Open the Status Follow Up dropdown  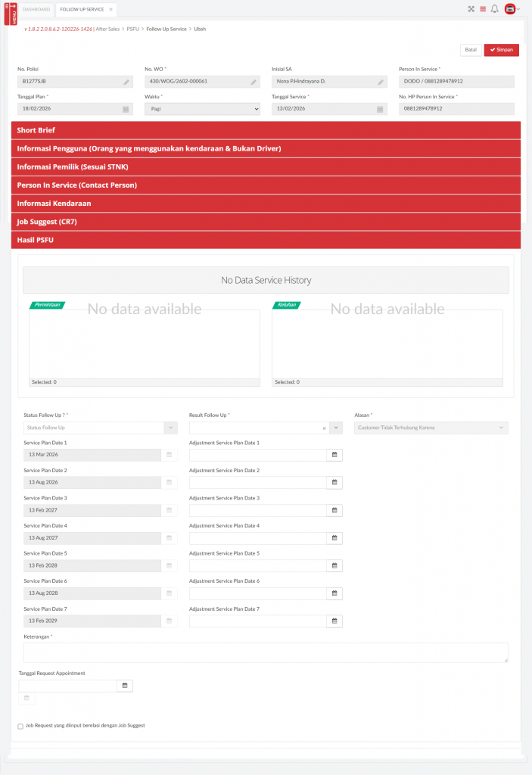tap(100, 428)
